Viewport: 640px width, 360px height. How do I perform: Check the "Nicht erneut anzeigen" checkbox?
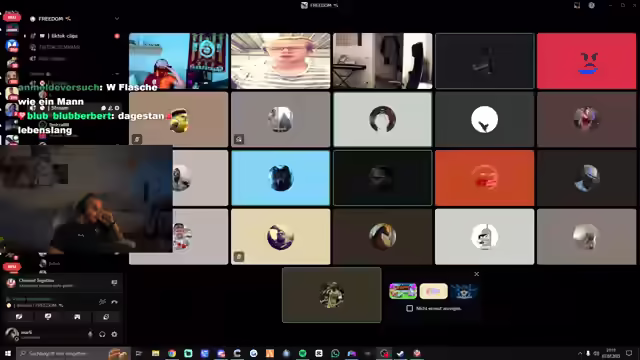tap(409, 308)
